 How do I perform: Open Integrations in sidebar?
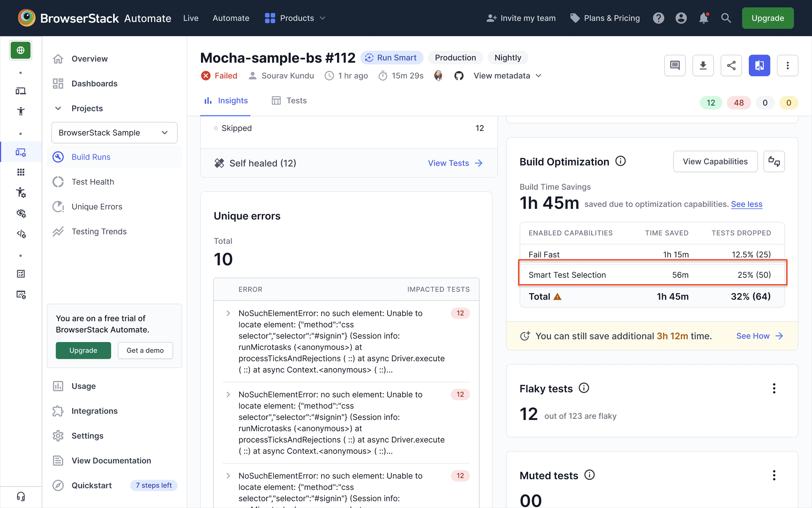click(x=114, y=411)
